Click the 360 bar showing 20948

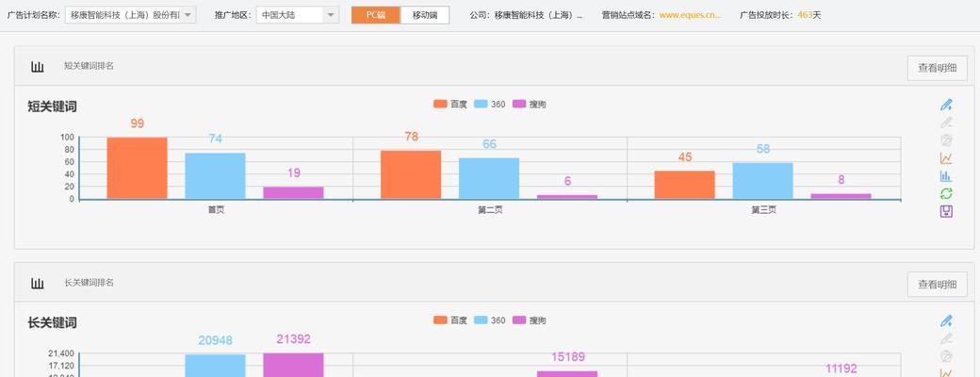[215, 366]
